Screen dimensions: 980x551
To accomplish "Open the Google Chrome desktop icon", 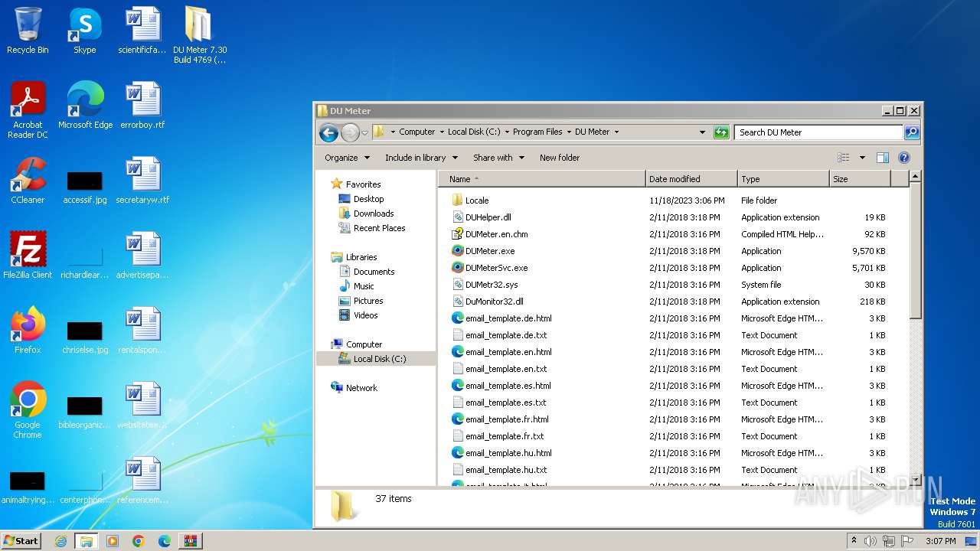I will point(28,410).
